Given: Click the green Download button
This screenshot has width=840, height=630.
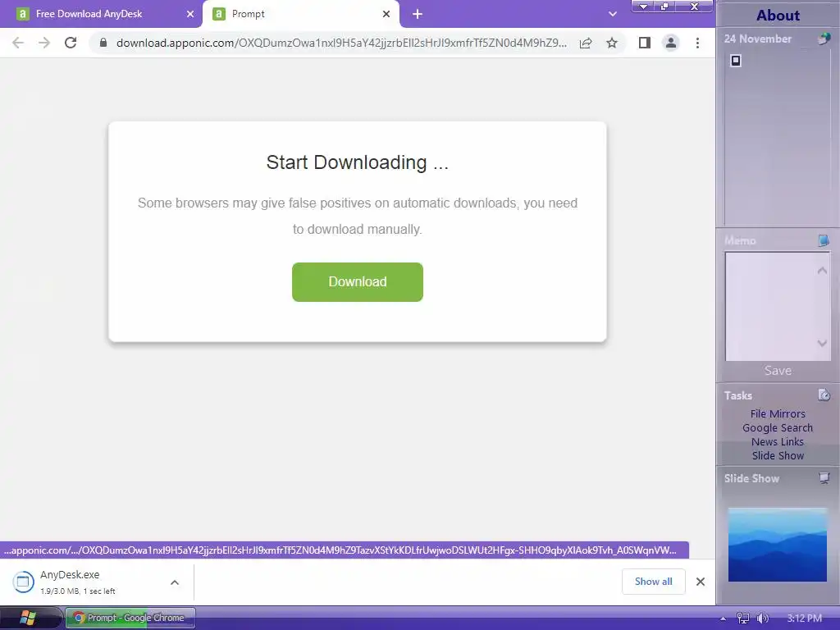Looking at the screenshot, I should point(358,282).
